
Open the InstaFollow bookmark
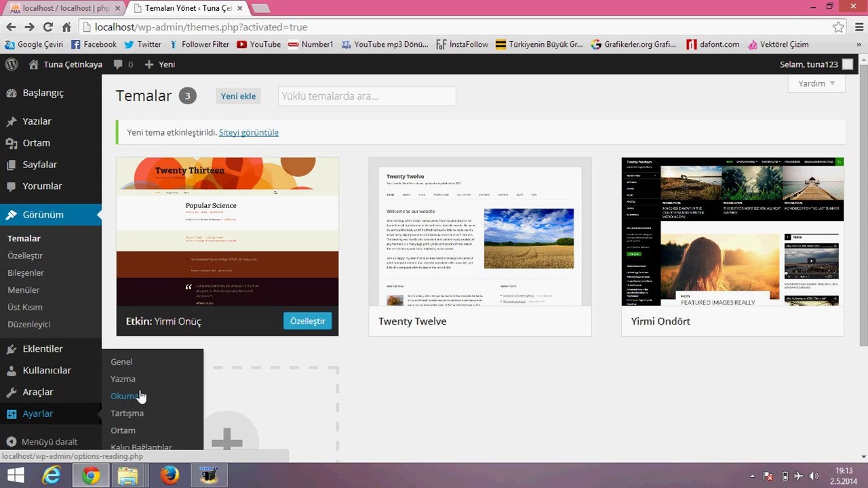coord(462,45)
